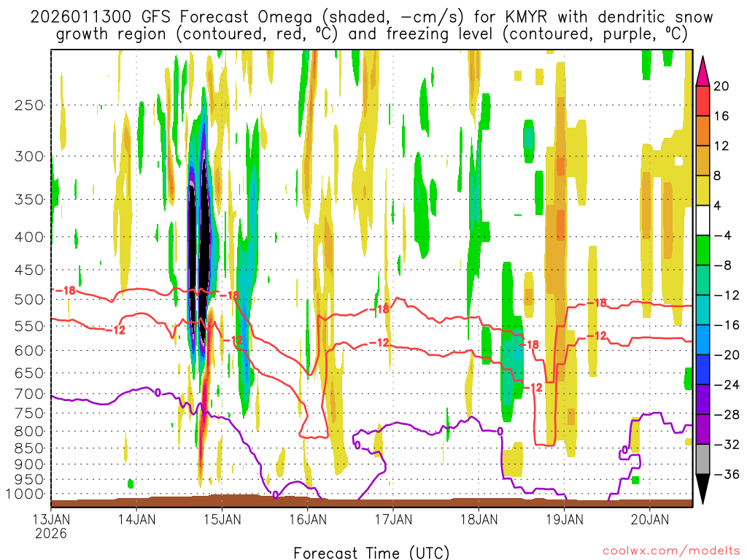The height and width of the screenshot is (560, 747).
Task: Click the white colorbar segment between 4 and -4
Action: pyautogui.click(x=703, y=220)
